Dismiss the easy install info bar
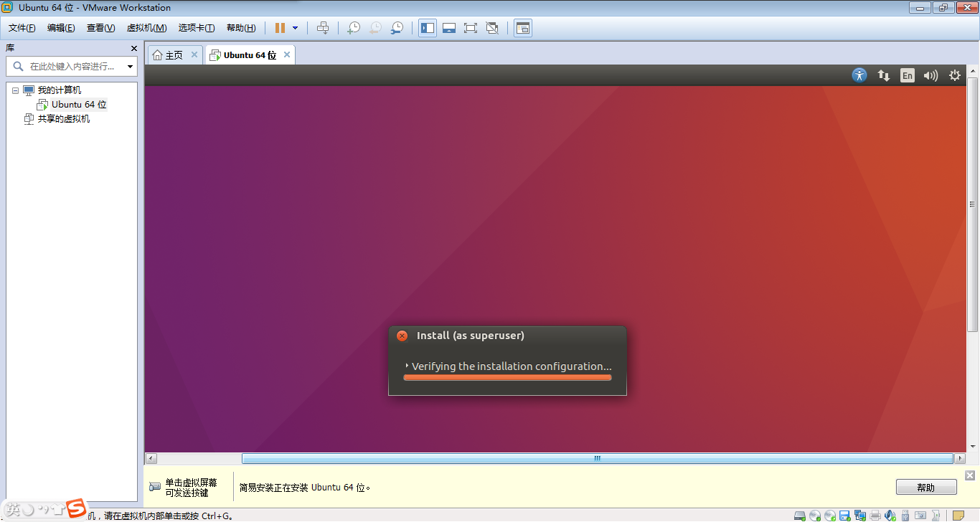 pos(970,475)
